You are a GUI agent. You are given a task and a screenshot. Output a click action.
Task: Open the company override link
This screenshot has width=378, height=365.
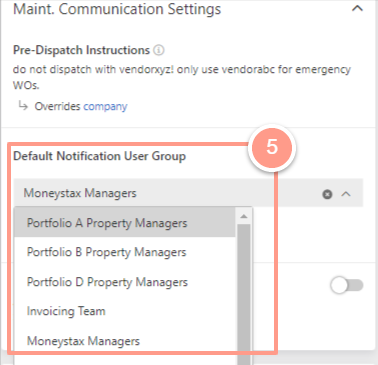pyautogui.click(x=105, y=106)
